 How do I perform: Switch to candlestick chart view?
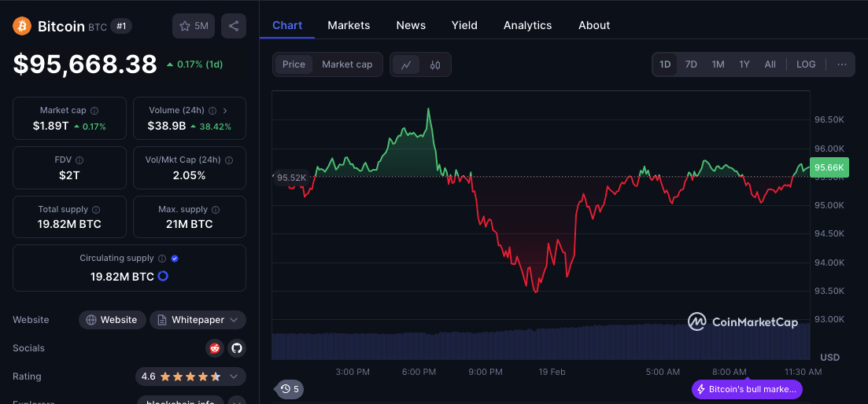pyautogui.click(x=435, y=64)
